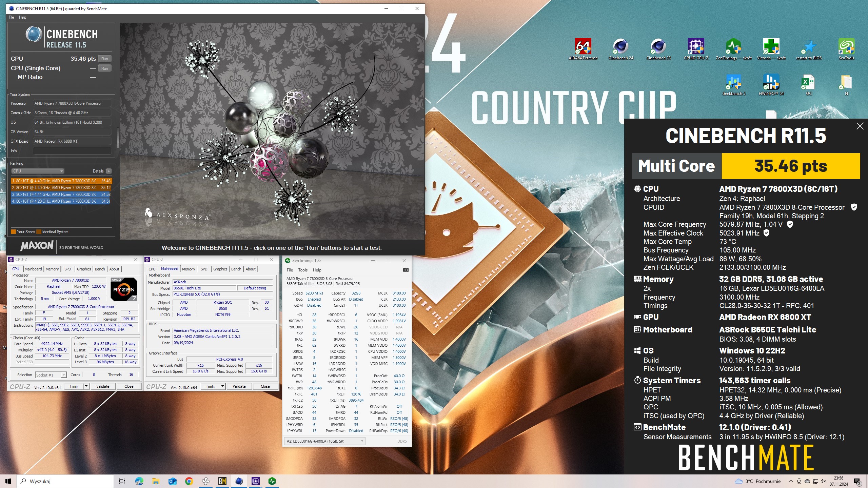Click Close button in left CPU-Z
The image size is (868, 488).
coord(129,386)
